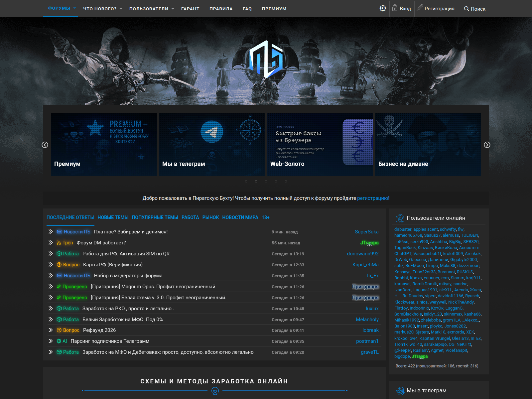Open user SuperSuka profile link
Screen dimensions: 532x399
tap(366, 232)
